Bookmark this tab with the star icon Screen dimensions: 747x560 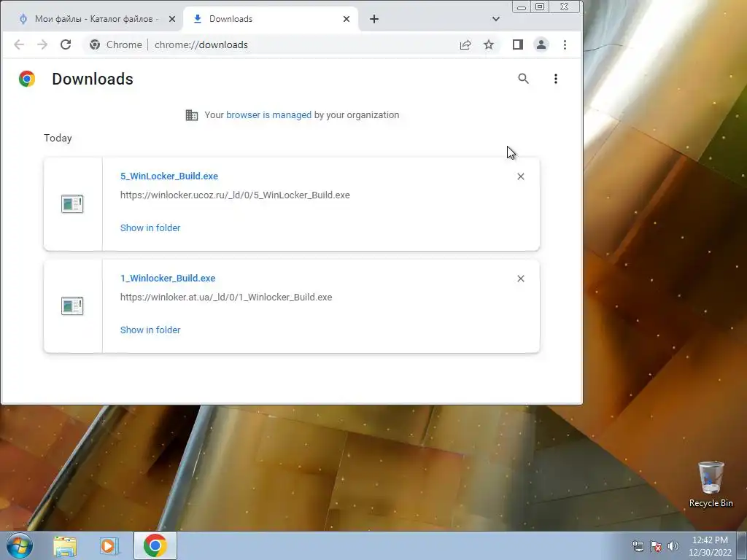coord(489,44)
